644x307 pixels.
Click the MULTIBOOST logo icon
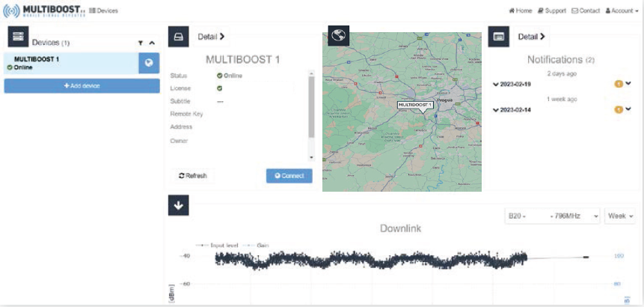[11, 10]
